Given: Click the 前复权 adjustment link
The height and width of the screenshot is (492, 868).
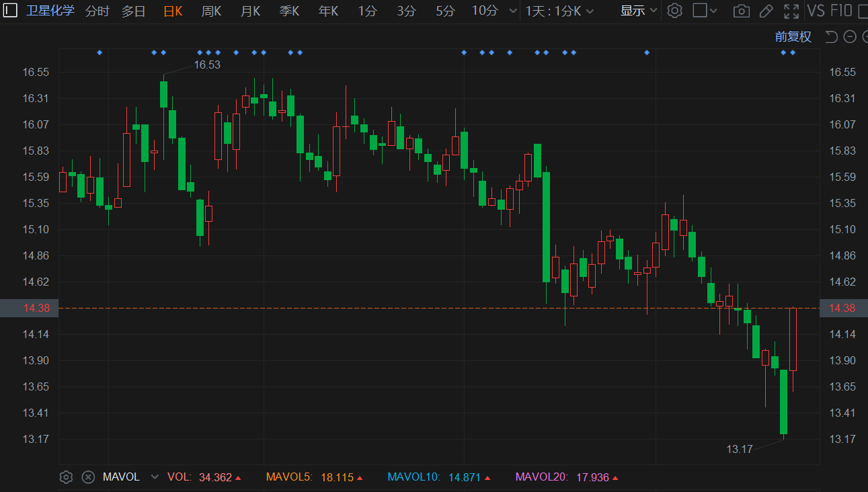Looking at the screenshot, I should click(793, 37).
